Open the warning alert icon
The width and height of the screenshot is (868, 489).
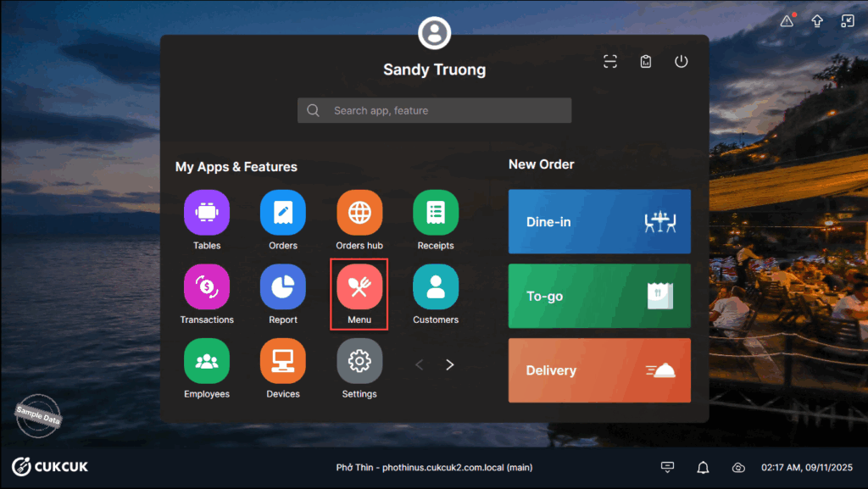787,21
